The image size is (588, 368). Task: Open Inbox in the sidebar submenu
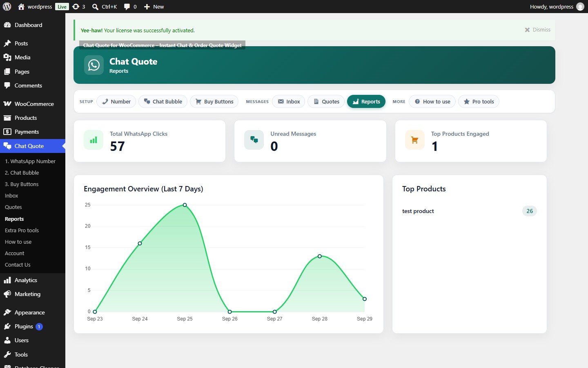tap(33, 195)
